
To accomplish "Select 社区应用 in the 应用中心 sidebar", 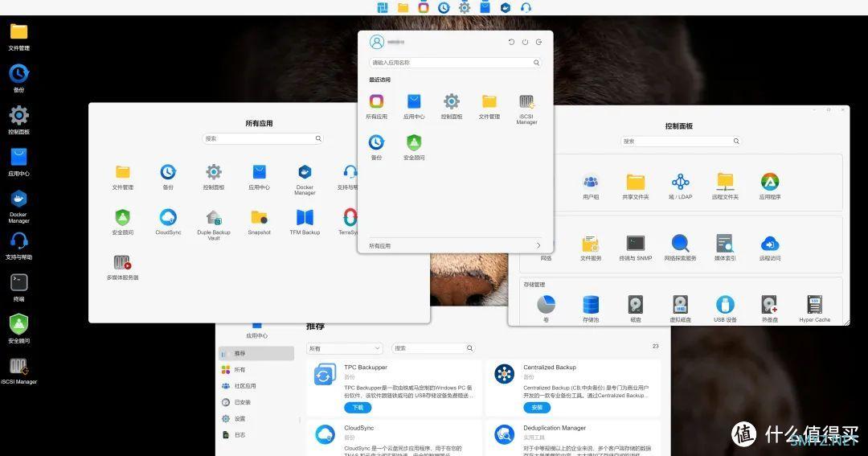I will (256, 386).
